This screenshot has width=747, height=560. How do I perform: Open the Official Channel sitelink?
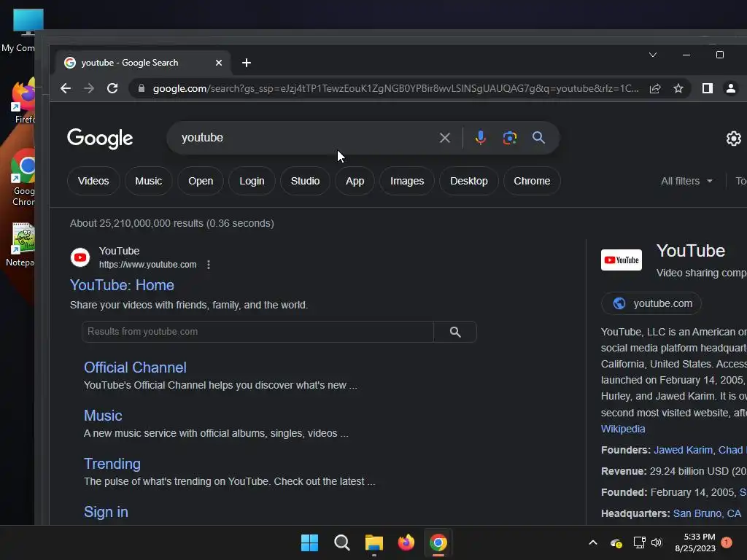tap(135, 367)
